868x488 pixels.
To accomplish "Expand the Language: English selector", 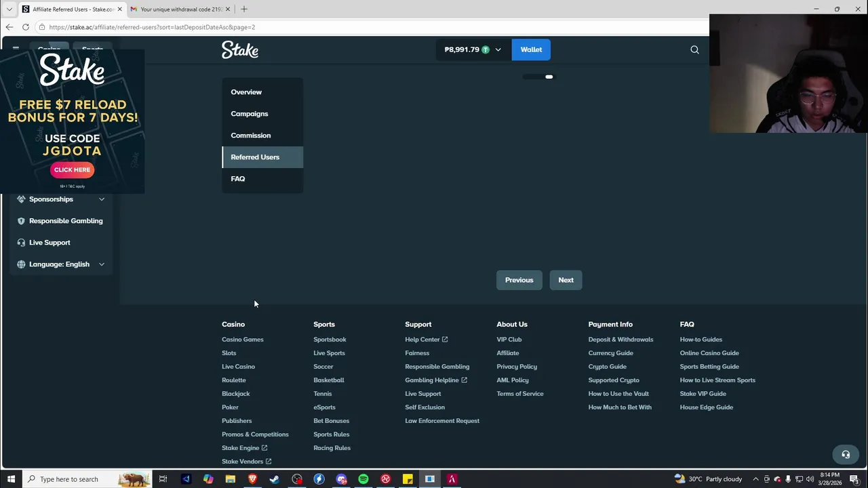I will (102, 264).
